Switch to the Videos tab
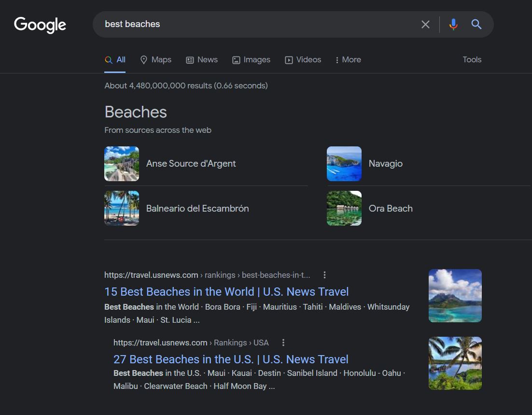This screenshot has width=532, height=415. click(303, 60)
